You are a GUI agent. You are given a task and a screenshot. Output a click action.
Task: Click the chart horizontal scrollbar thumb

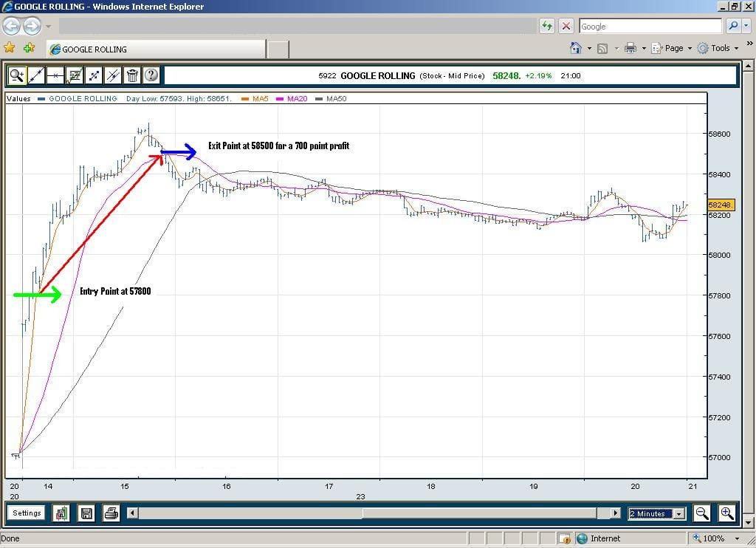click(x=480, y=513)
